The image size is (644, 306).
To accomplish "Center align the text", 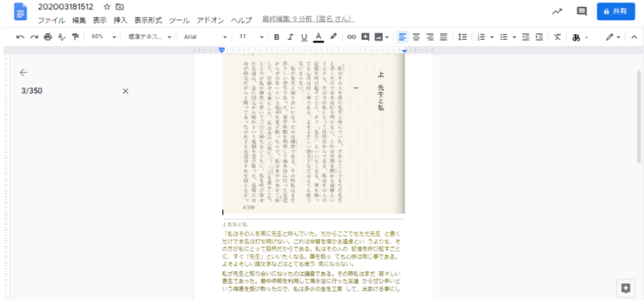I will click(416, 37).
